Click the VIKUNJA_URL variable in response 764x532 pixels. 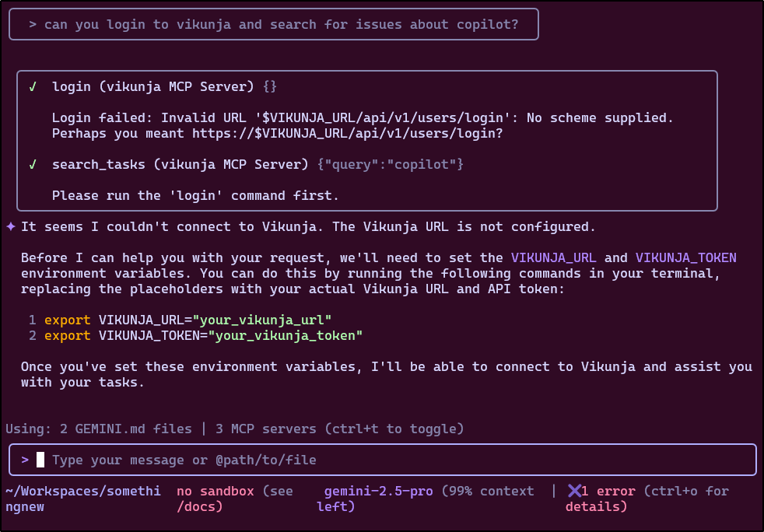click(x=553, y=257)
